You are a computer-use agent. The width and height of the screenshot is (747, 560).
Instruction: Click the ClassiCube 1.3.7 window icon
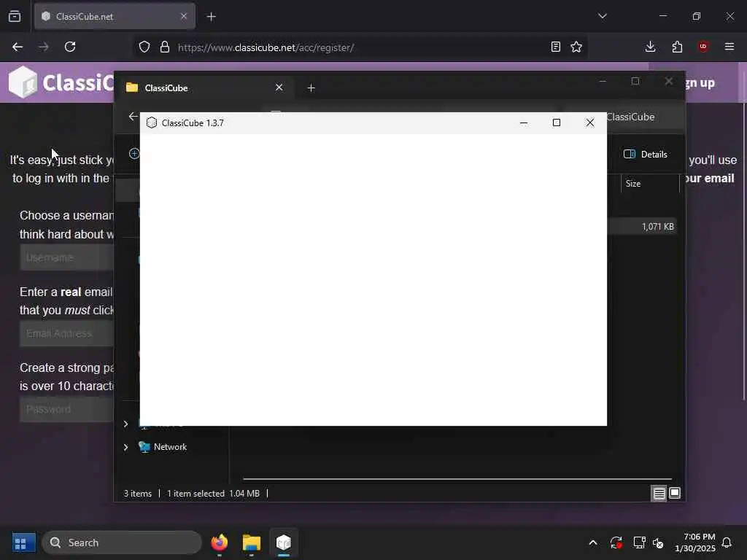(152, 122)
